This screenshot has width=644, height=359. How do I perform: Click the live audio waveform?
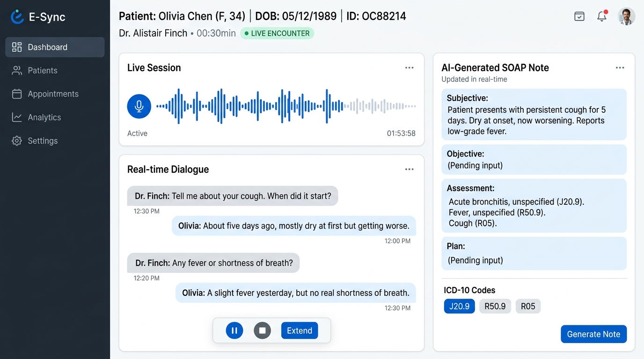[286, 106]
